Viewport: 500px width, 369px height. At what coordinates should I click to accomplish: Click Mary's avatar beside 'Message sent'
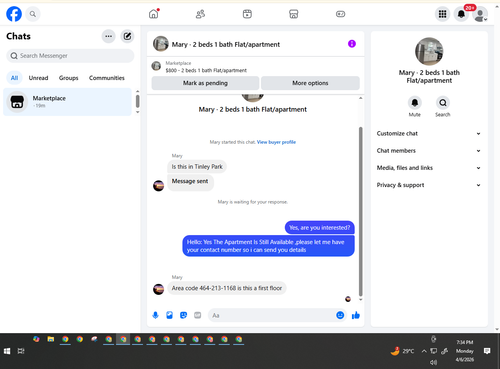[x=158, y=186]
